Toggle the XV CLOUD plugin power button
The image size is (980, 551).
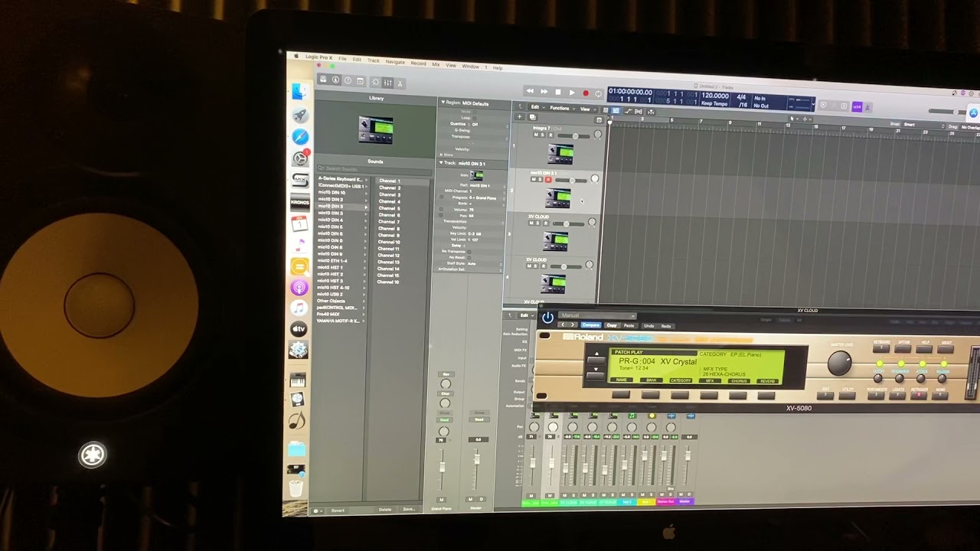click(547, 318)
